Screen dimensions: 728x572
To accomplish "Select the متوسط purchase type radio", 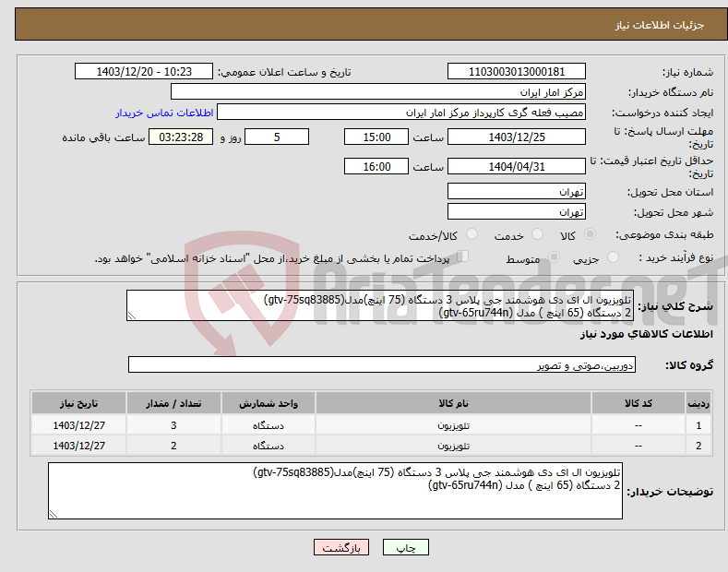I will (x=554, y=257).
